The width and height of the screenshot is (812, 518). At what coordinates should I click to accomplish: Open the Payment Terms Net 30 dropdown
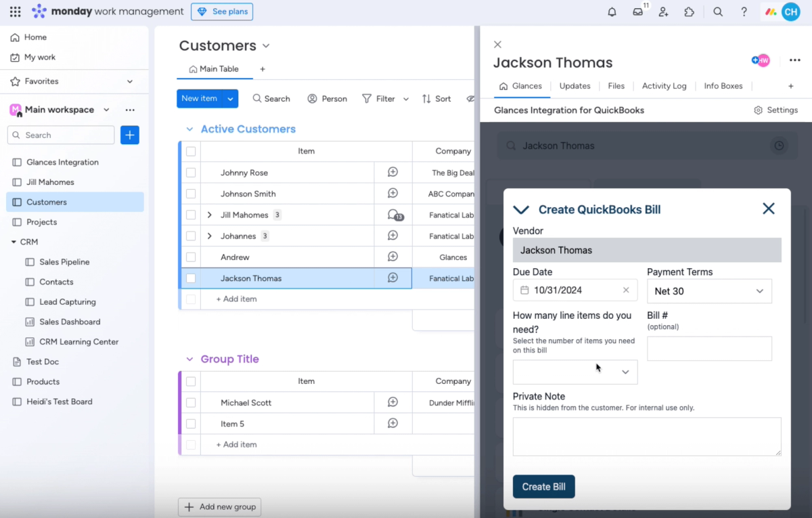tap(709, 291)
